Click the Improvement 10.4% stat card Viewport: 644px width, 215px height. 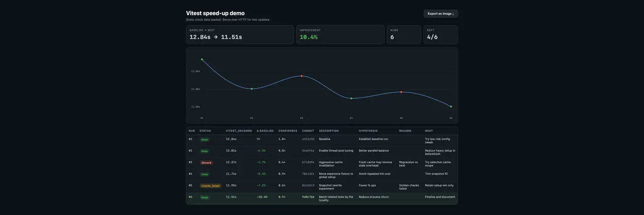[340, 35]
